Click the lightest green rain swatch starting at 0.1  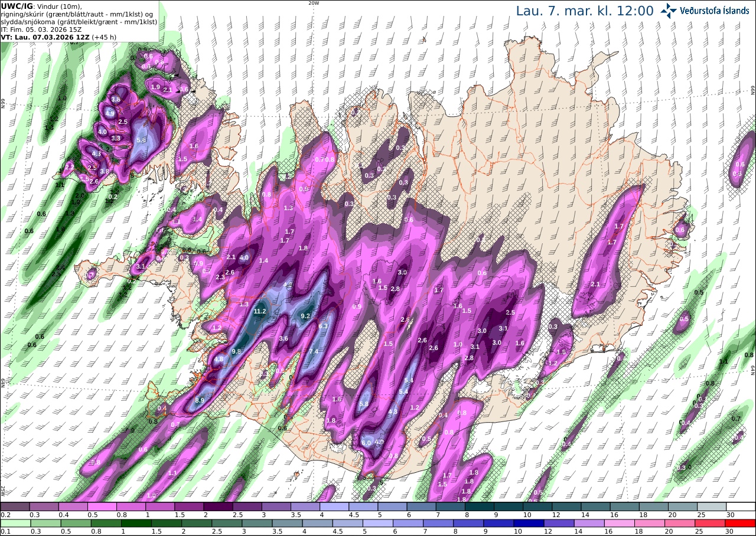[15, 523]
